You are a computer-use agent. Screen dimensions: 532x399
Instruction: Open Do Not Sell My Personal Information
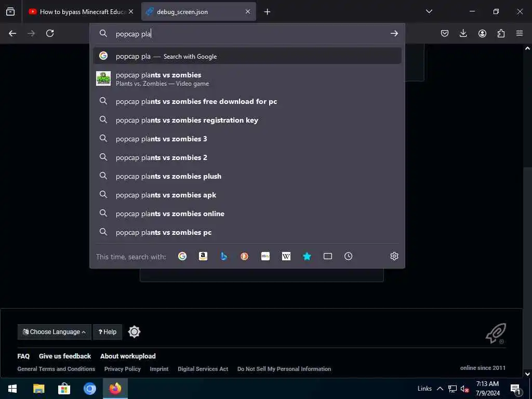(x=284, y=369)
